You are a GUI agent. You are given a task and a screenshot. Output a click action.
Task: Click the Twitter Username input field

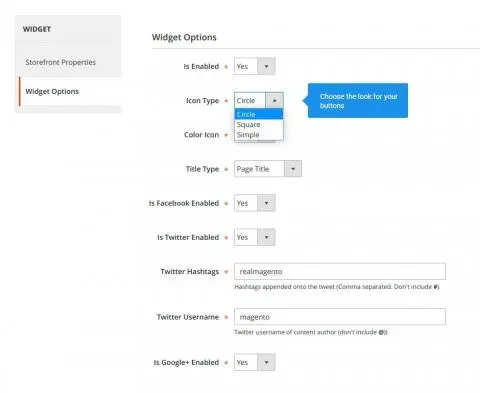(340, 317)
